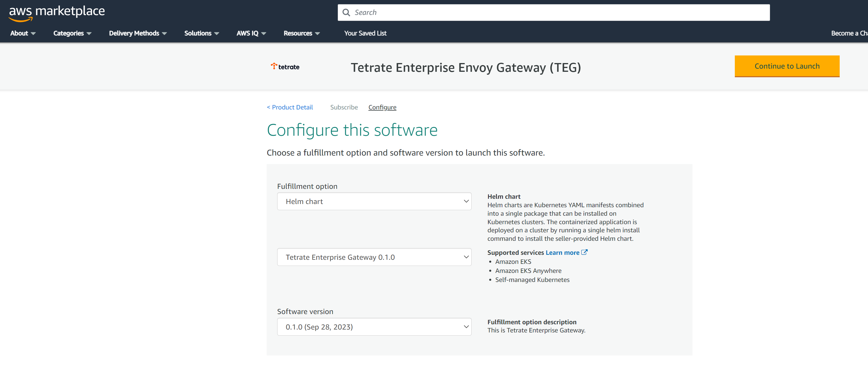868x366 pixels.
Task: Click the search magnifier icon
Action: (x=346, y=13)
